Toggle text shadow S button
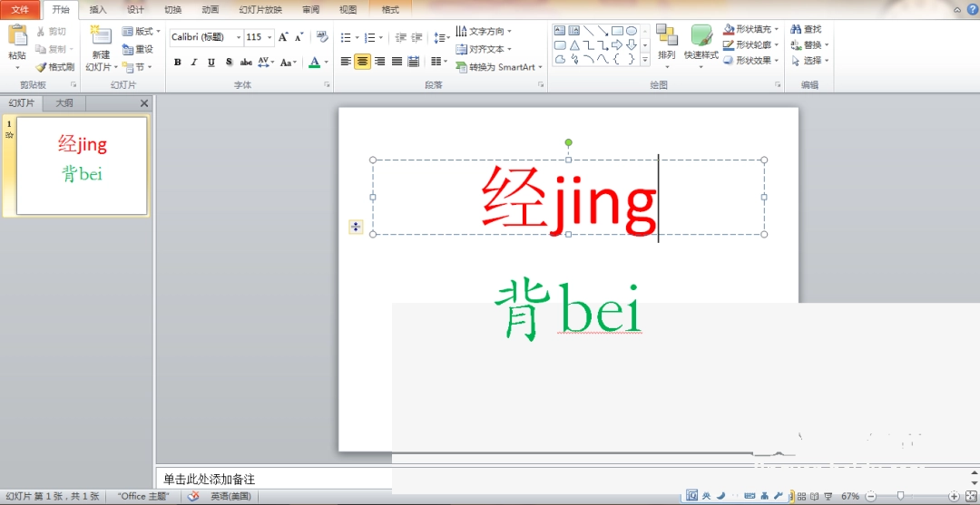The width and height of the screenshot is (980, 505). tap(229, 62)
